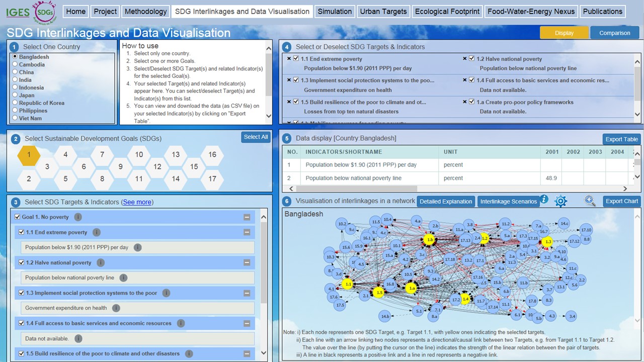Click the Export Table button

pyautogui.click(x=621, y=139)
